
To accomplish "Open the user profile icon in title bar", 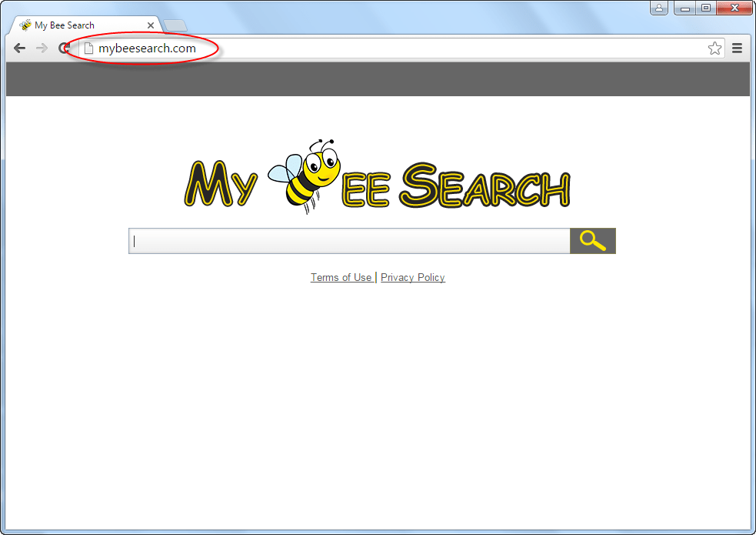I will (x=658, y=8).
